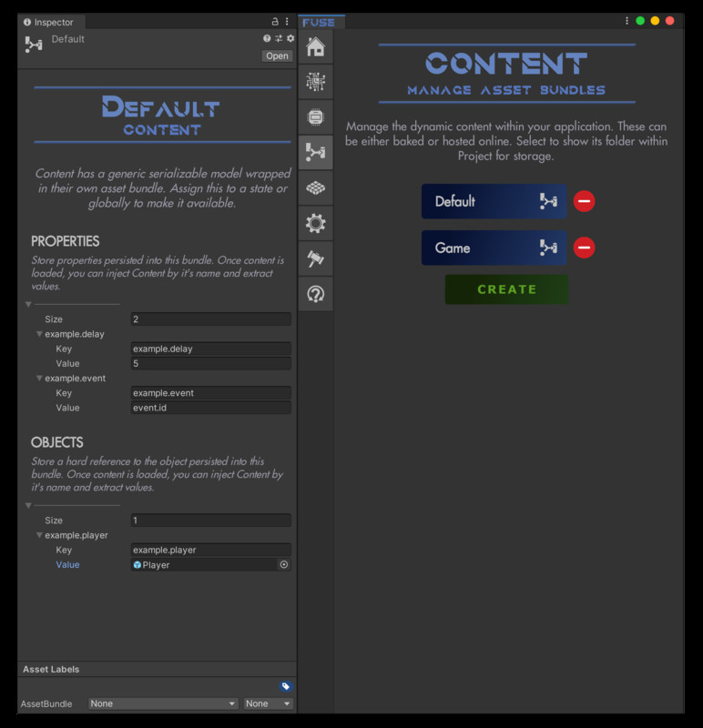Click the OBJECTS section heading
The width and height of the screenshot is (703, 728).
[57, 442]
